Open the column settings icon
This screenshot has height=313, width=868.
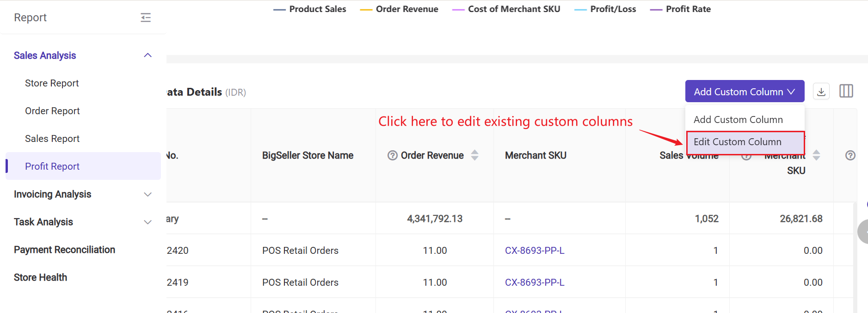coord(846,91)
